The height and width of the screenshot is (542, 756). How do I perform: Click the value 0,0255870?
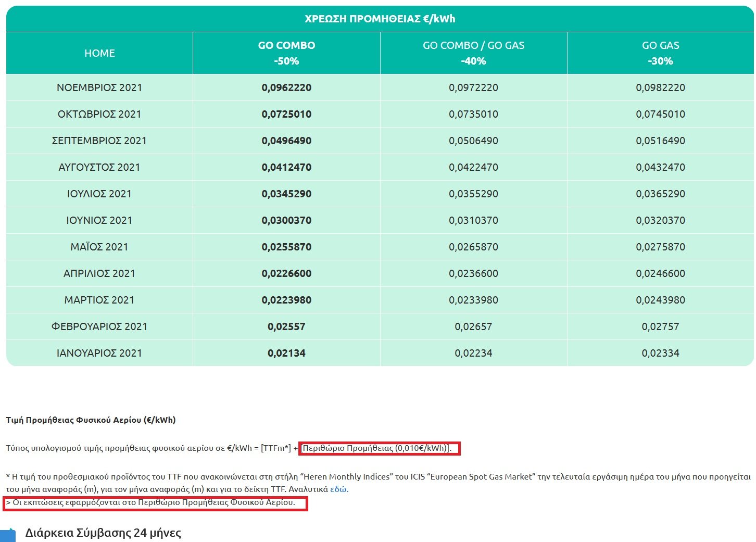coord(286,247)
